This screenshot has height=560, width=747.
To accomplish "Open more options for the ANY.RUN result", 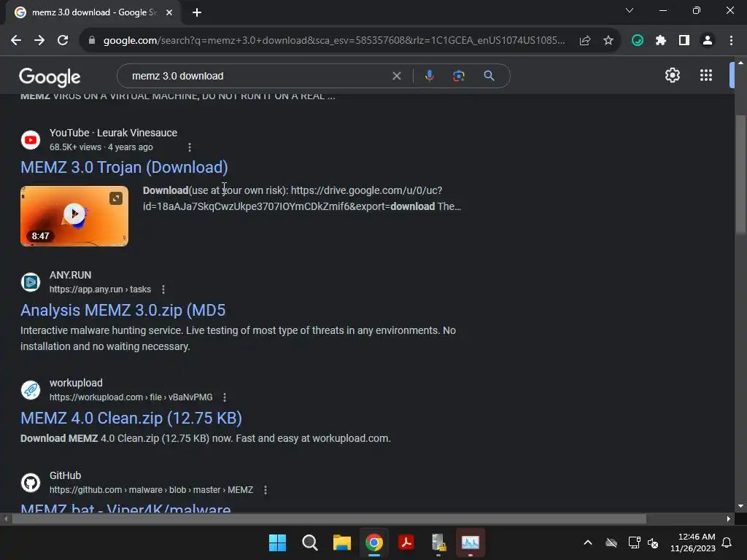I will click(x=163, y=289).
